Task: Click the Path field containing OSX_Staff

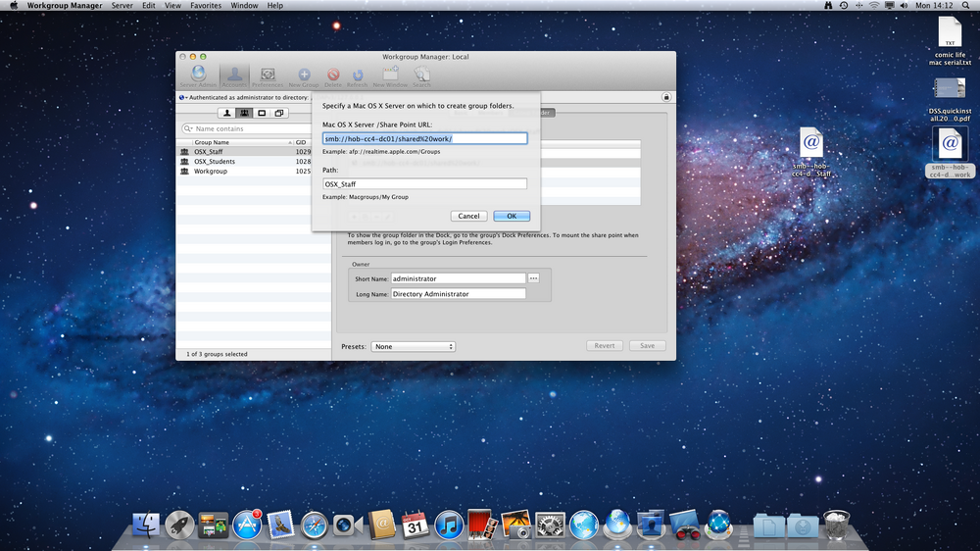Action: [424, 184]
